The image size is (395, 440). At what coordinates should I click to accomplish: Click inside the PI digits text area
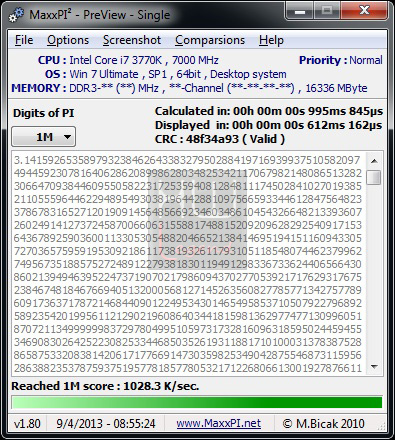(x=188, y=264)
